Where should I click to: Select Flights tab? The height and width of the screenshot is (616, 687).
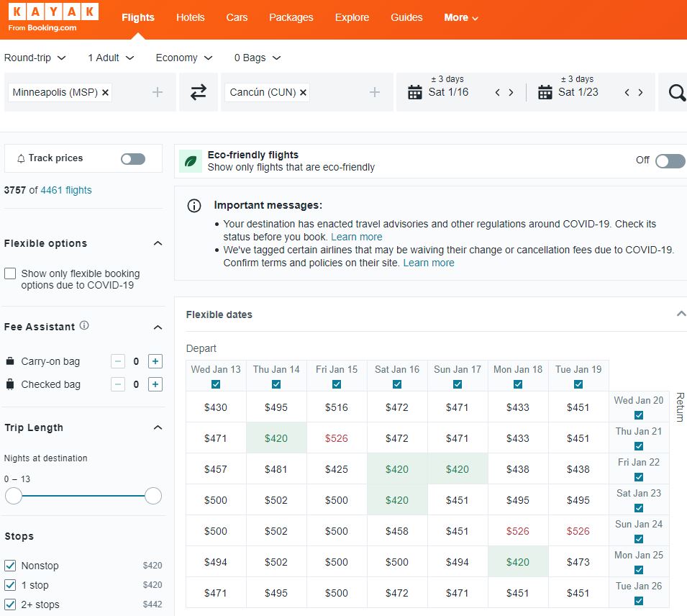pos(138,17)
